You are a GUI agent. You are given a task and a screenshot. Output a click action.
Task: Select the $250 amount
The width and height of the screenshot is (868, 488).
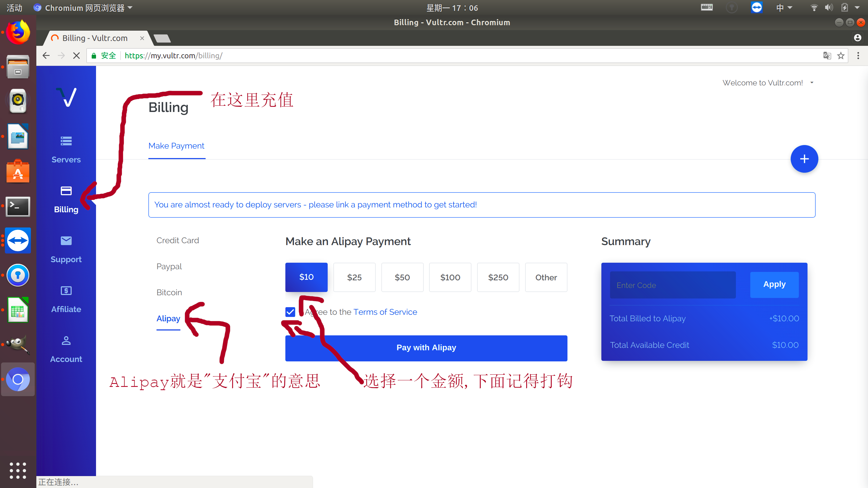click(x=498, y=277)
